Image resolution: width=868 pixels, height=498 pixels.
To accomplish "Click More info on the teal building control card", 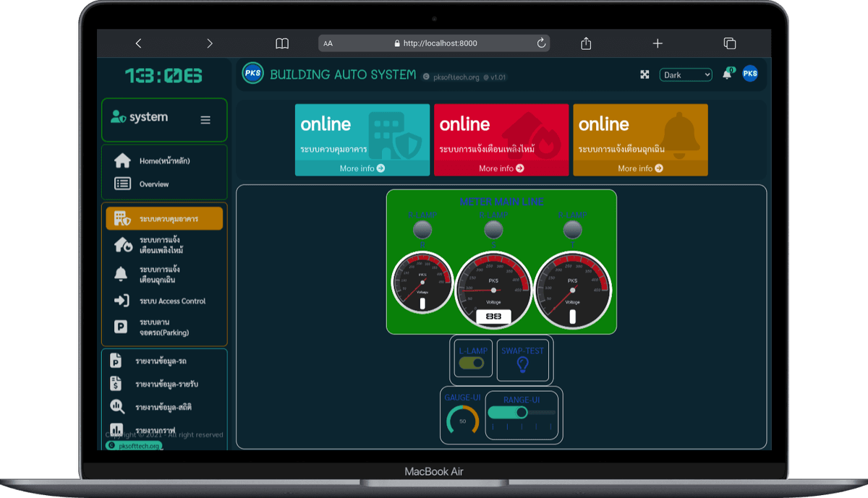I will [362, 168].
